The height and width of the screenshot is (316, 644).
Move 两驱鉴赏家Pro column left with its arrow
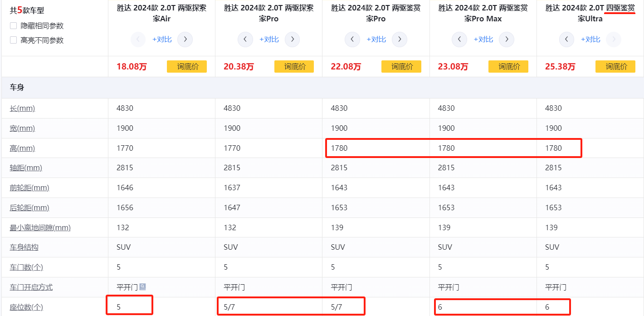pos(352,39)
